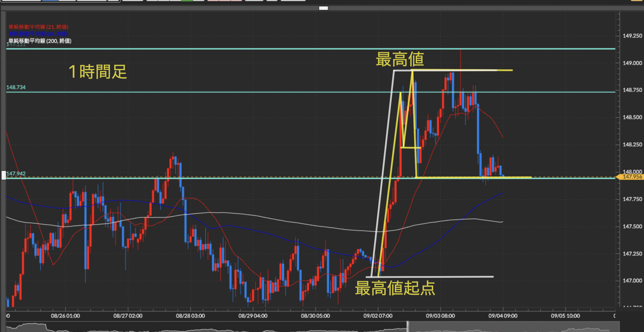Click the 149.000 price axis label
The width and height of the screenshot is (644, 332).
[632, 63]
